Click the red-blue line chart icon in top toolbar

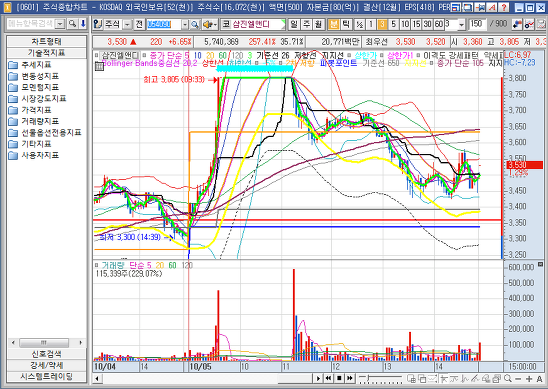[530, 24]
